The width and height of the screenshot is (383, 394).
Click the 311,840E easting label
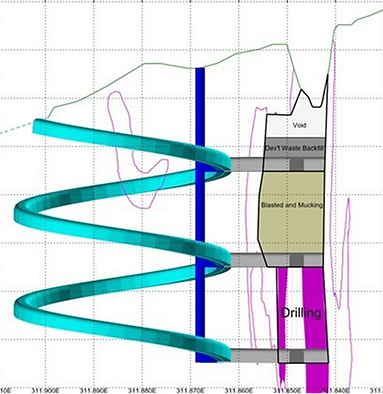(336, 390)
